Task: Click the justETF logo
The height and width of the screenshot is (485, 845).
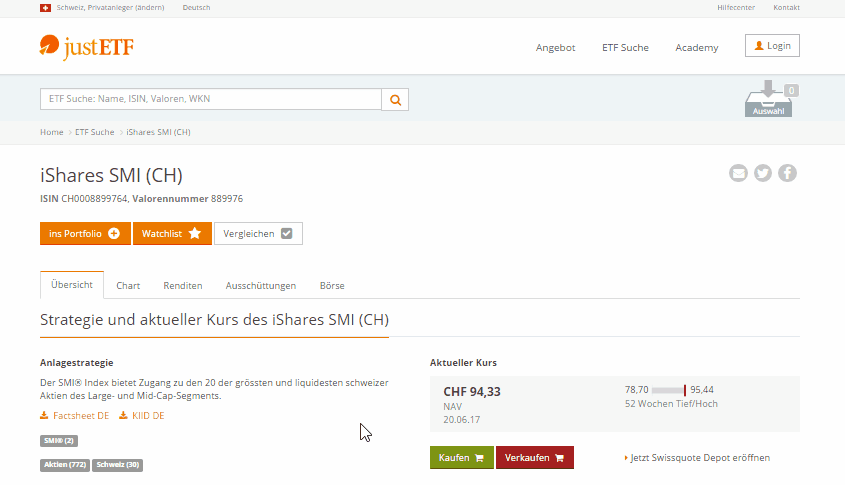Action: [x=86, y=47]
